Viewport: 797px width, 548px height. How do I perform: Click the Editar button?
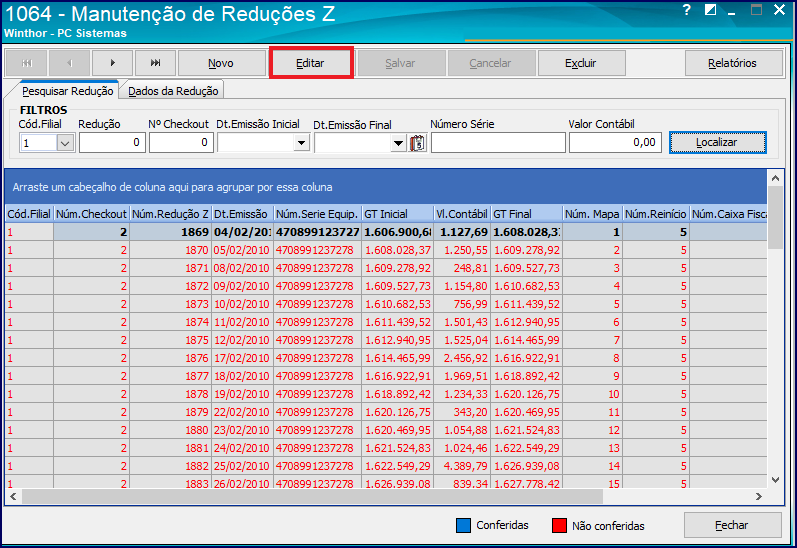(311, 63)
